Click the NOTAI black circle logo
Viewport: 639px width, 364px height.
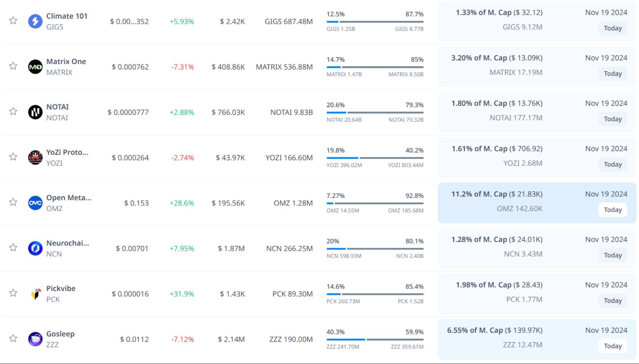(x=35, y=112)
